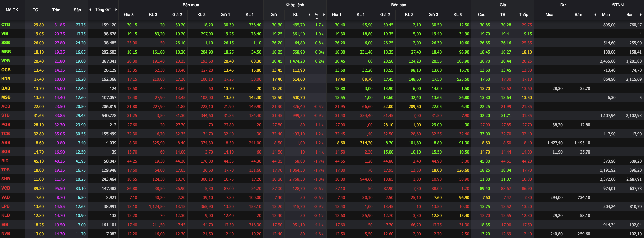Click the Bên bán group header
644x238 pixels.
399,5
